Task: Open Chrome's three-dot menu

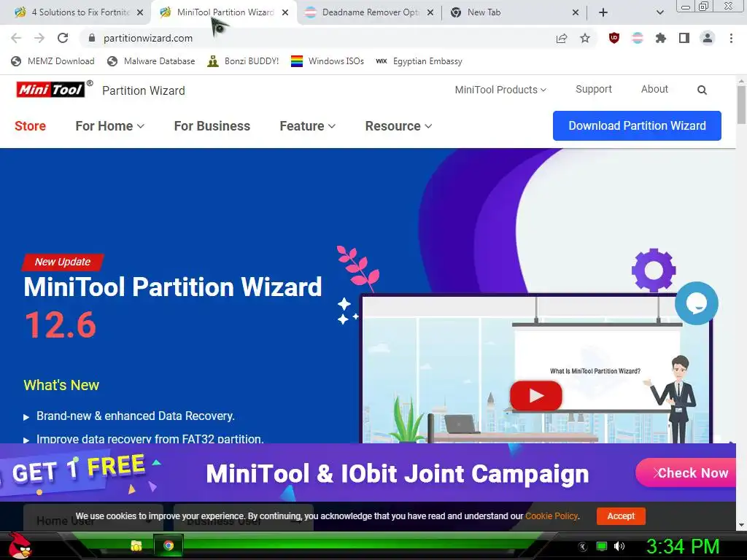Action: (731, 38)
